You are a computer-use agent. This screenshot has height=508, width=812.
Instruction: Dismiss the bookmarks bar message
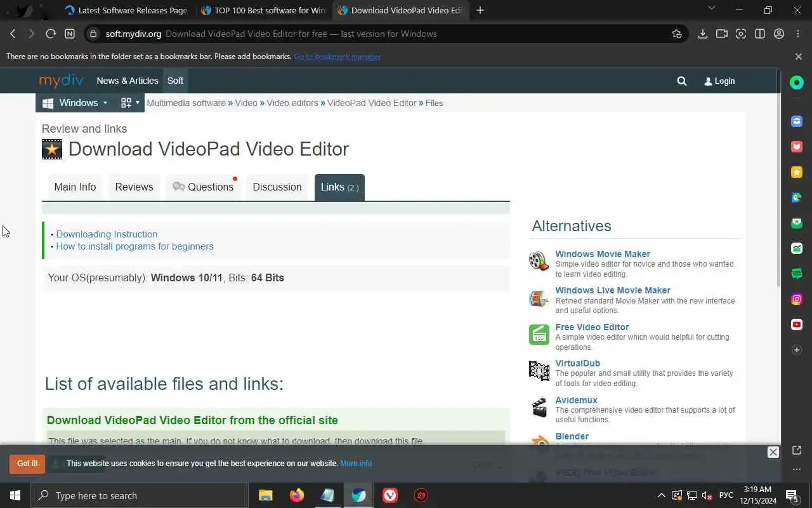click(798, 57)
